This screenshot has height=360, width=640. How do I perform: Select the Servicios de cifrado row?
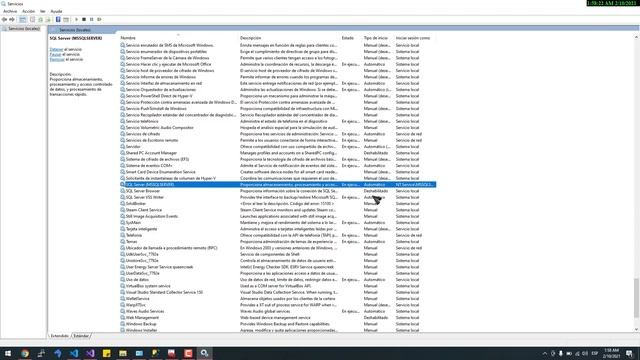click(278, 134)
